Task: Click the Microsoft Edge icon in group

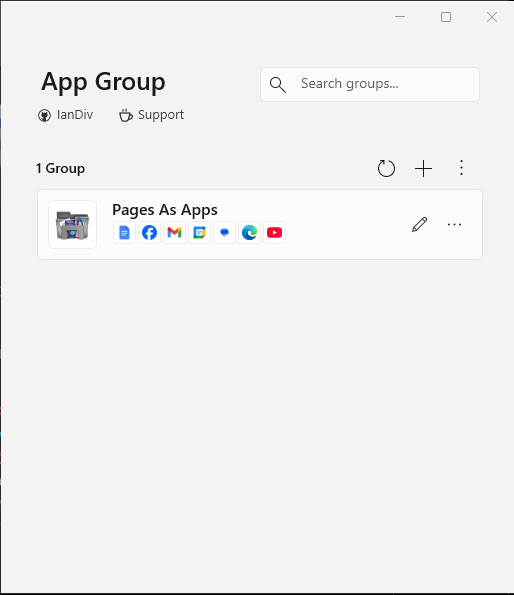Action: click(250, 232)
